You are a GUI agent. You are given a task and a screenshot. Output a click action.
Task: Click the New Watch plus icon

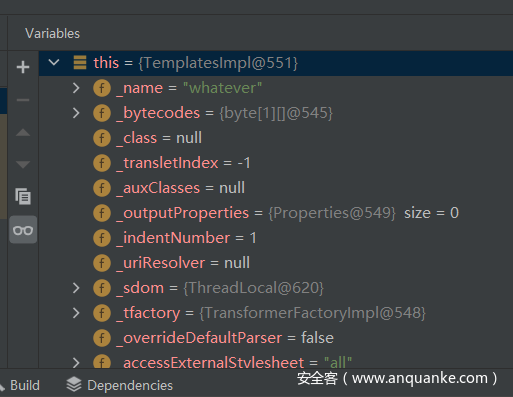(23, 67)
